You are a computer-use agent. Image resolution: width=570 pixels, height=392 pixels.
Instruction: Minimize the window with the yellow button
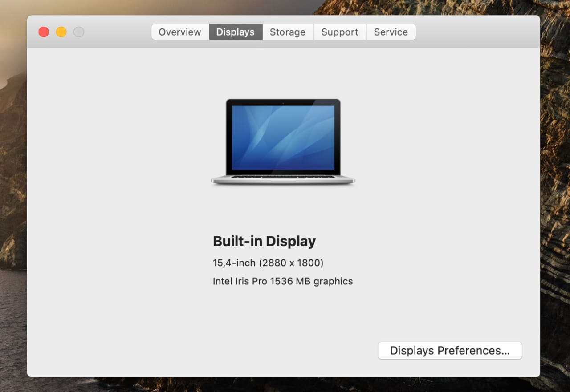61,32
